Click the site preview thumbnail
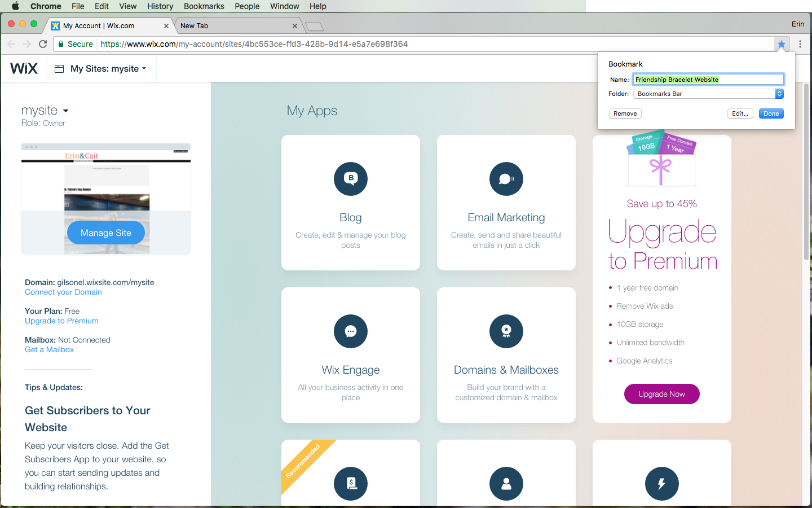 [106, 199]
